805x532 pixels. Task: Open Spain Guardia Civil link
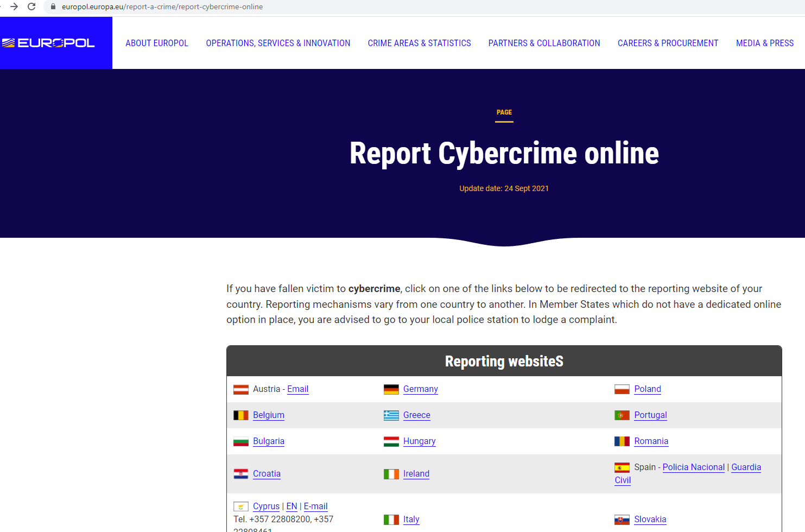[746, 467]
